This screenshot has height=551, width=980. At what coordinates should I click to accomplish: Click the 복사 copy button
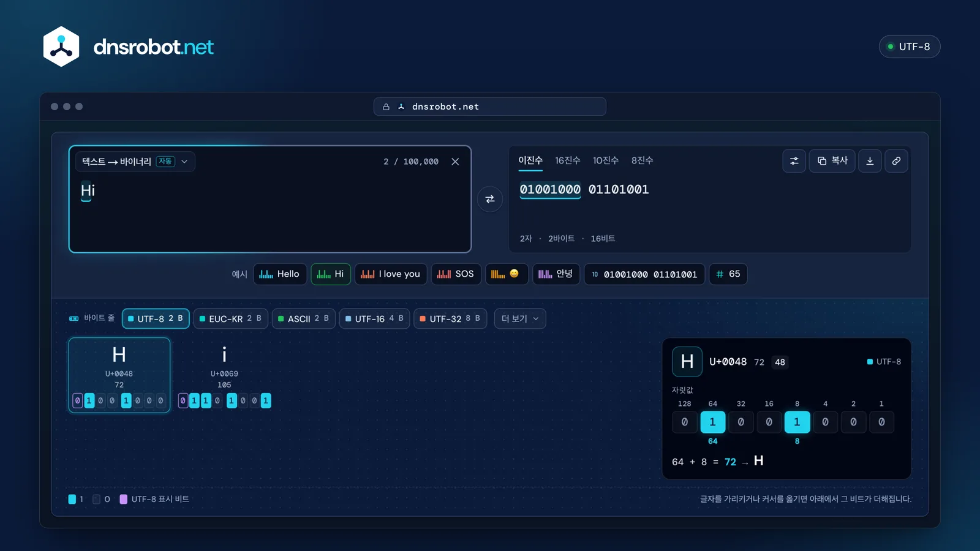pyautogui.click(x=832, y=161)
